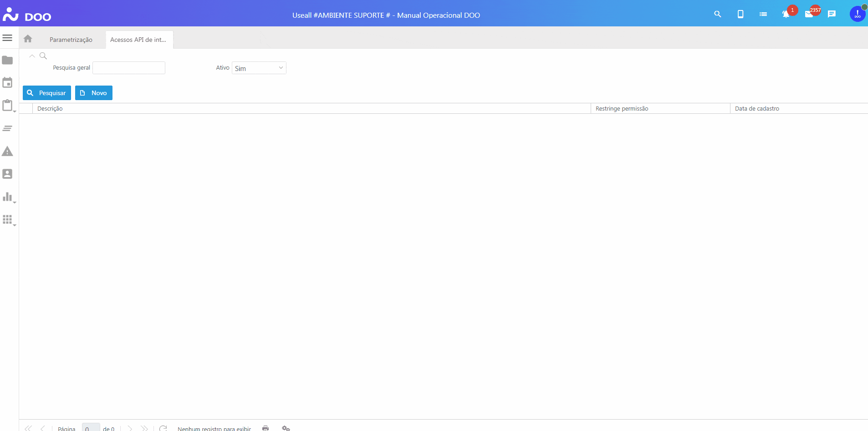Screen dimensions: 868x431
Task: Open the hamburger menu in the sidebar
Action: [x=7, y=38]
